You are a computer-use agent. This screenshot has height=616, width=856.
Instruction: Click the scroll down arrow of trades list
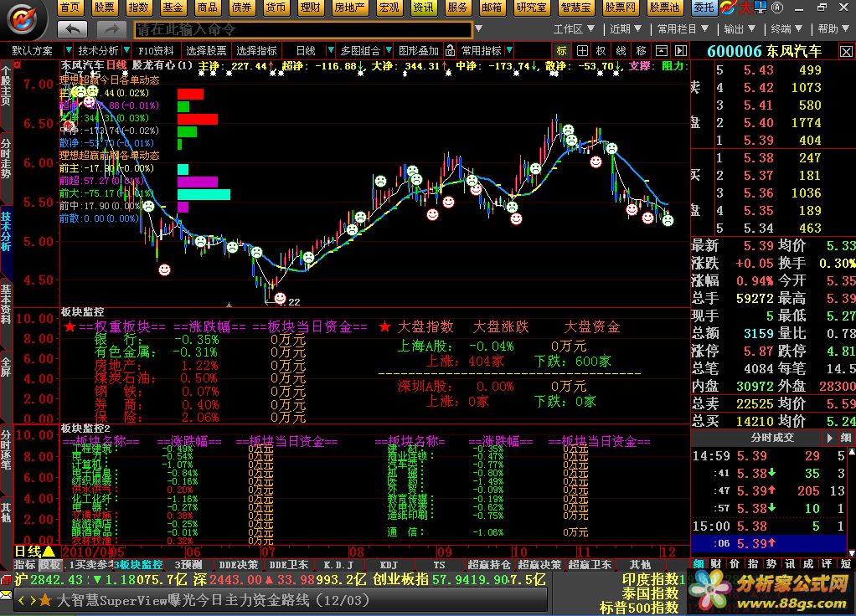tap(852, 552)
